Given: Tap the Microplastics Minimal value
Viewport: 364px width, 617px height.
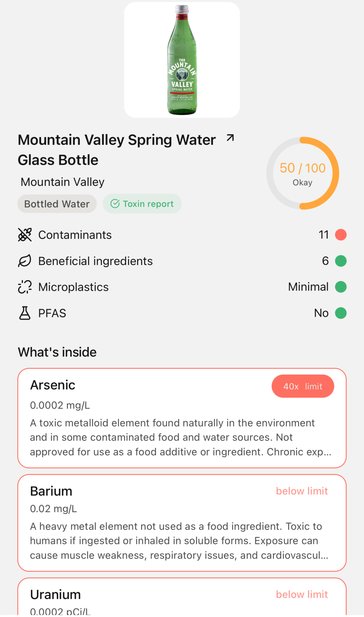Looking at the screenshot, I should [x=308, y=287].
